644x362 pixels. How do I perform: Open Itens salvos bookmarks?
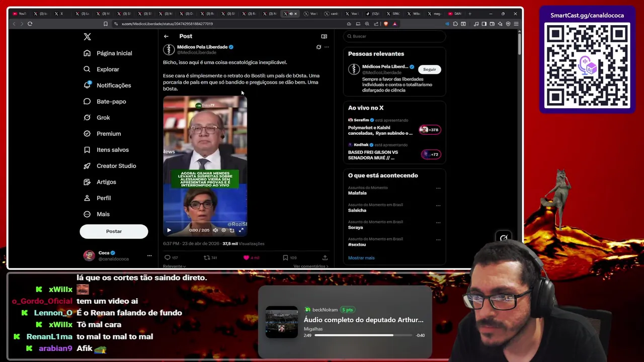[x=106, y=149]
